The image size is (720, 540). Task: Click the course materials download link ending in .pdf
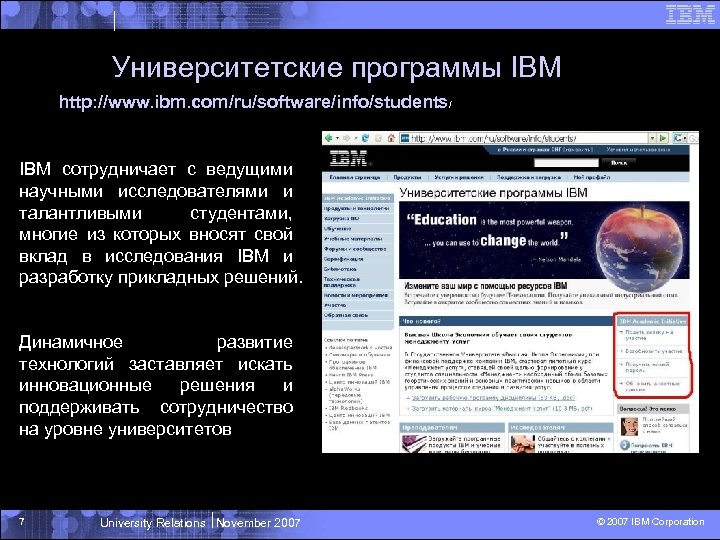coord(502,408)
